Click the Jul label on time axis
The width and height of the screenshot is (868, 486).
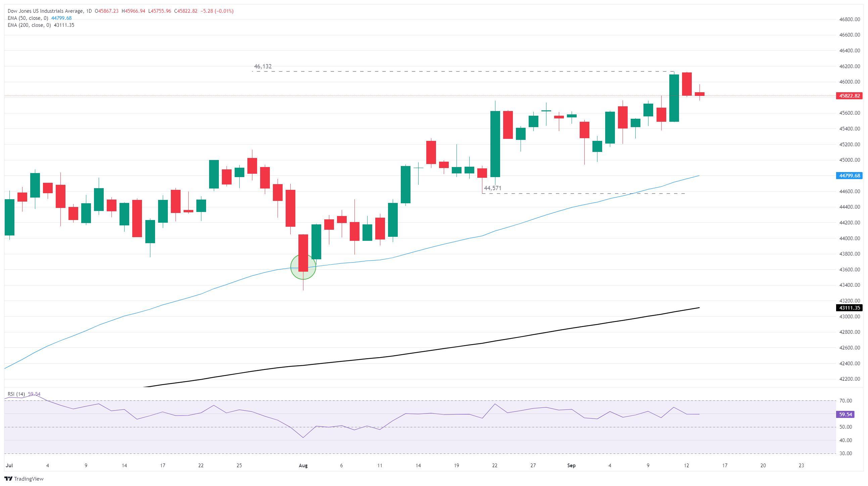[9, 466]
